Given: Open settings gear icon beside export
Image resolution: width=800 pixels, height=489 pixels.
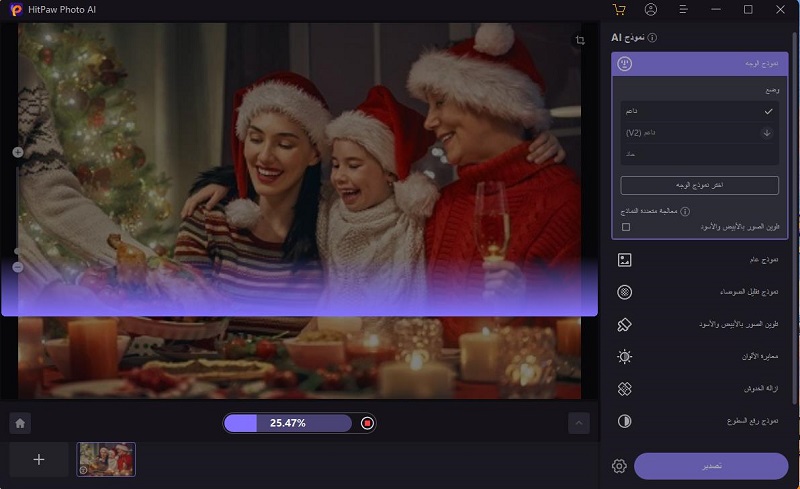Looking at the screenshot, I should pos(619,466).
